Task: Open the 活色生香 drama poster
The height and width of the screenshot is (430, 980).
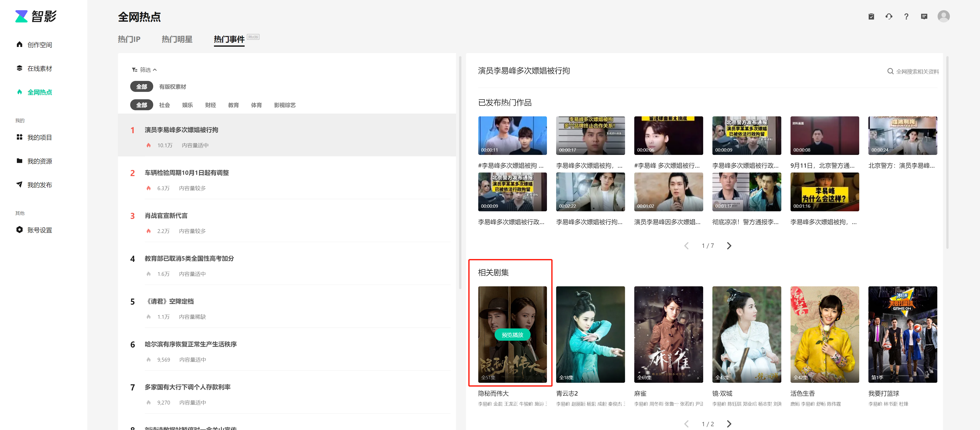Action: click(824, 334)
